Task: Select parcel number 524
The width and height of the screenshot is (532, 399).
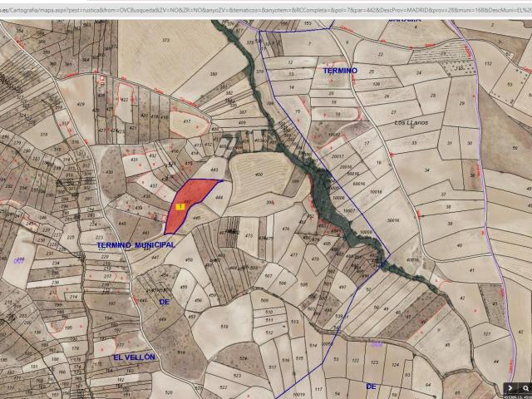Action: click(x=243, y=358)
